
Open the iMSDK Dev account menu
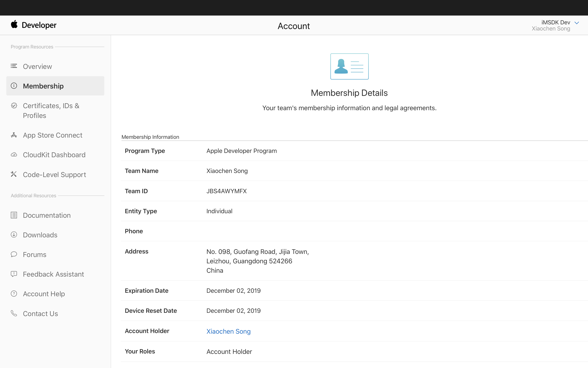556,25
